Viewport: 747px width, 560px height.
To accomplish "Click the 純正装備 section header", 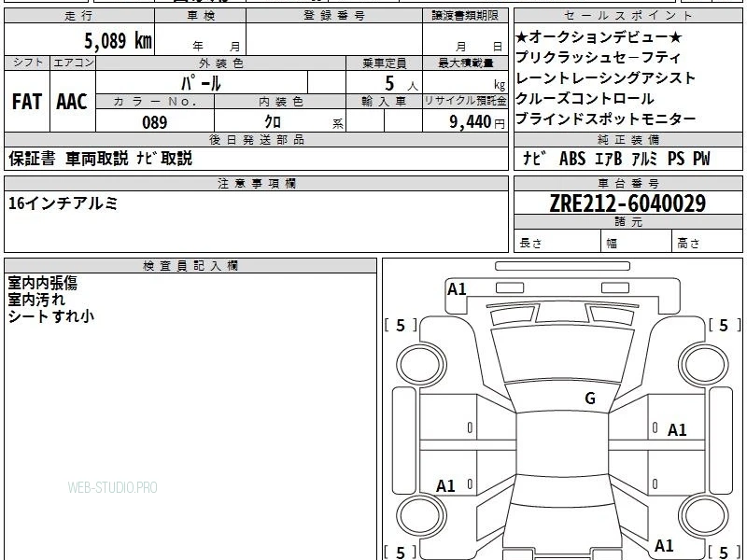I will pyautogui.click(x=628, y=139).
